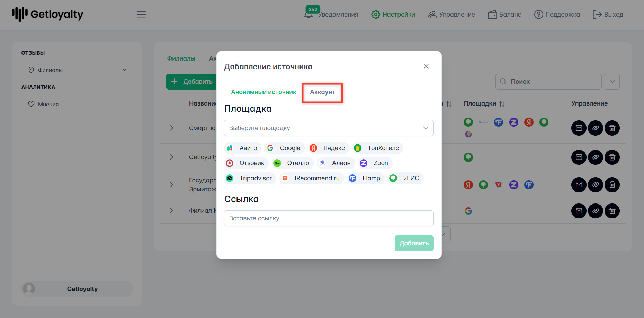Choose the Авито platform chip
This screenshot has height=318, width=644.
243,148
